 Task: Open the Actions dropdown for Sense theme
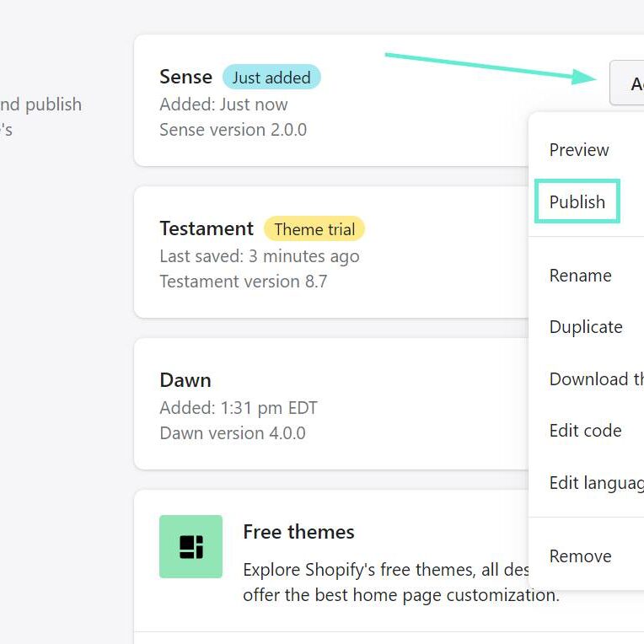pyautogui.click(x=628, y=83)
